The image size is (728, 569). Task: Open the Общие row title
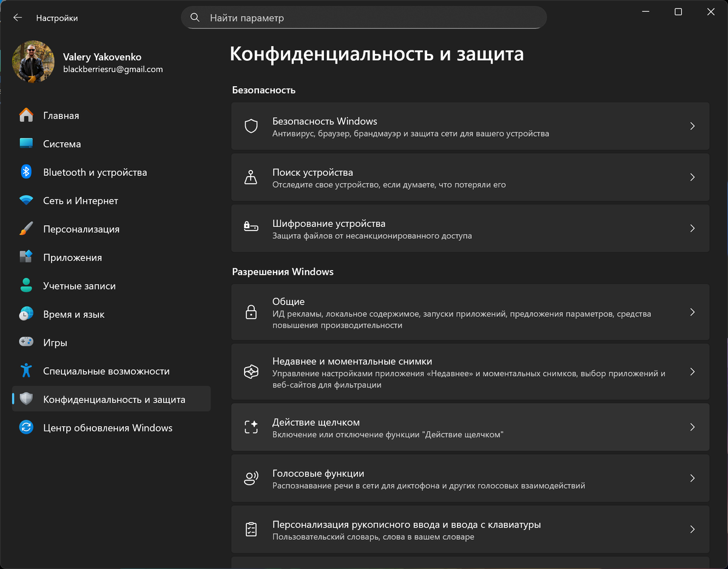(288, 301)
